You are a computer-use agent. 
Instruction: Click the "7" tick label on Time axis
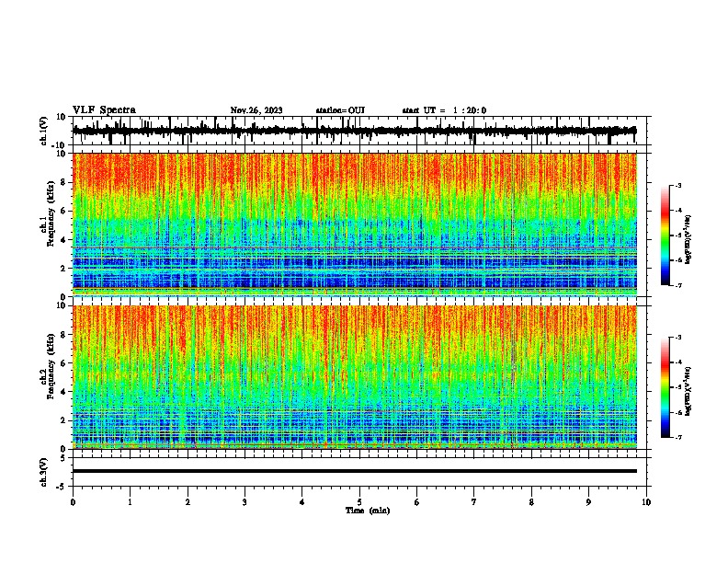pyautogui.click(x=474, y=502)
